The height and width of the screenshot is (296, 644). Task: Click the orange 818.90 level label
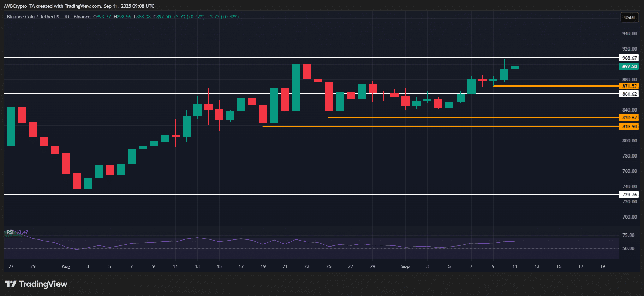(x=629, y=126)
